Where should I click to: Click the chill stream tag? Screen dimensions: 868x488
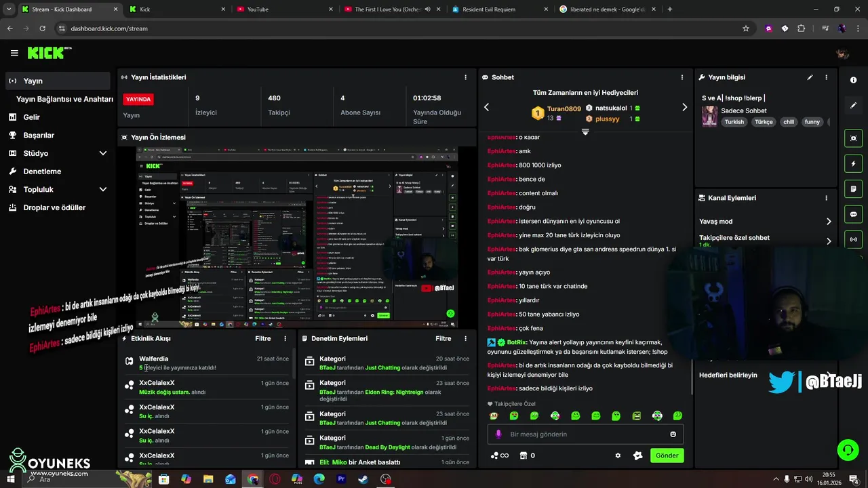[788, 122]
